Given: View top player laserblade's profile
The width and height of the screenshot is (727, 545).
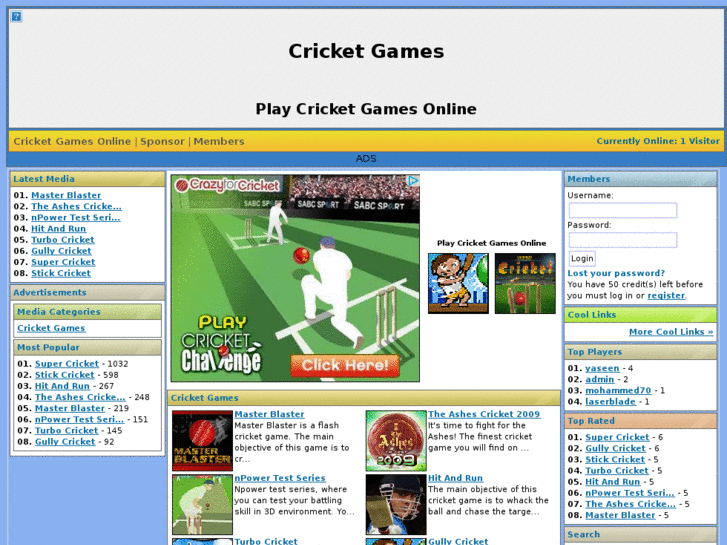Looking at the screenshot, I should click(610, 402).
